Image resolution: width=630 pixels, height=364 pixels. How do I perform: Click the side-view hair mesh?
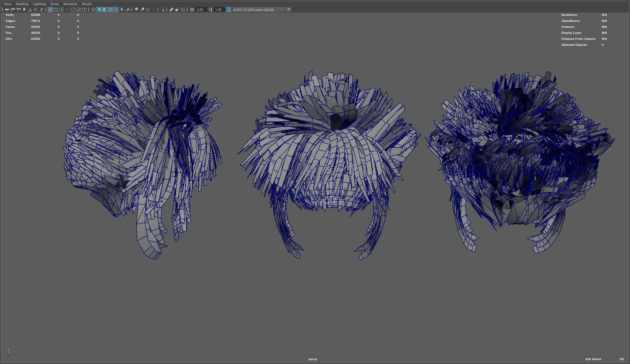click(x=142, y=165)
